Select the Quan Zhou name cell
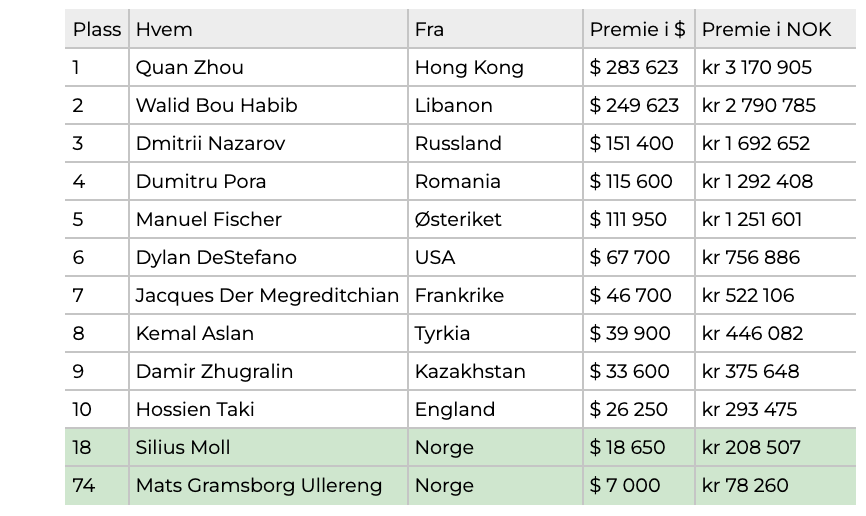This screenshot has width=866, height=516. coord(268,67)
